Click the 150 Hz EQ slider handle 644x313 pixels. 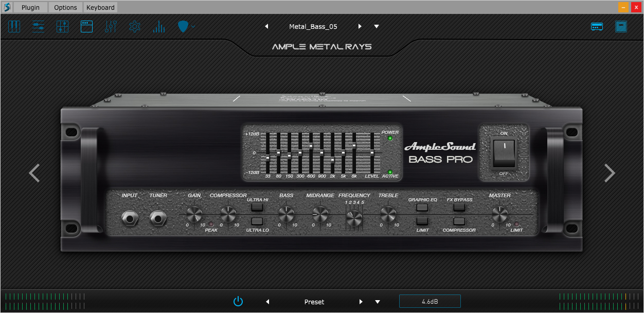[x=289, y=155]
